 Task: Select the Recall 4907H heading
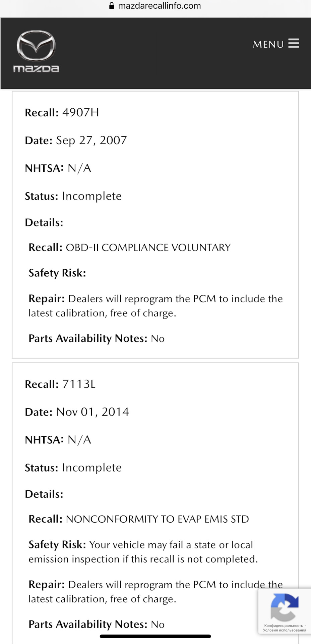(62, 112)
